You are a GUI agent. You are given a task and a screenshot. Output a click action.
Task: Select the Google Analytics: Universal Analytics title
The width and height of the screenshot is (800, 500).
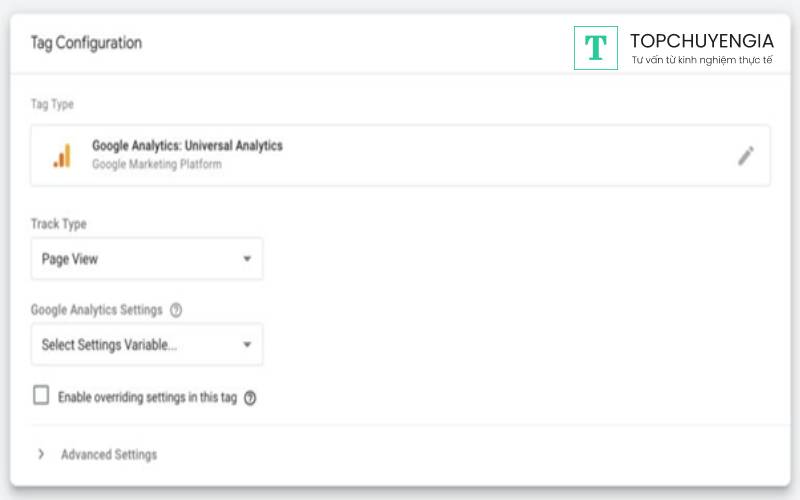point(187,146)
